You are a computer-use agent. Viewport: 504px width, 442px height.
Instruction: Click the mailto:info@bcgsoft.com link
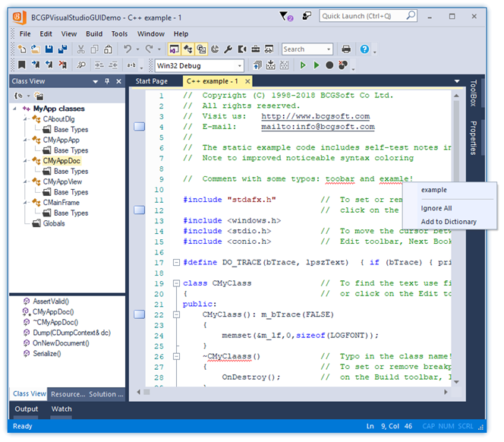click(x=318, y=126)
